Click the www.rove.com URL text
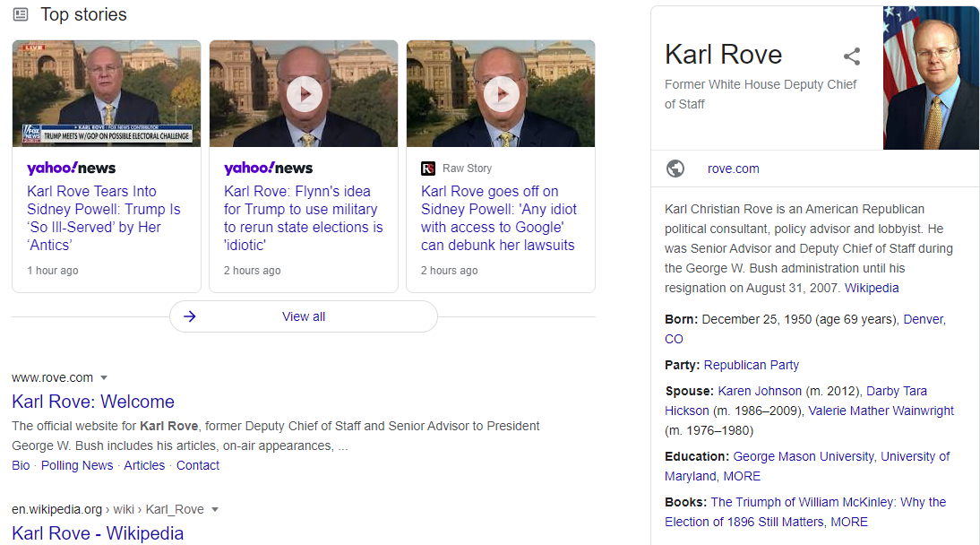 [x=53, y=378]
